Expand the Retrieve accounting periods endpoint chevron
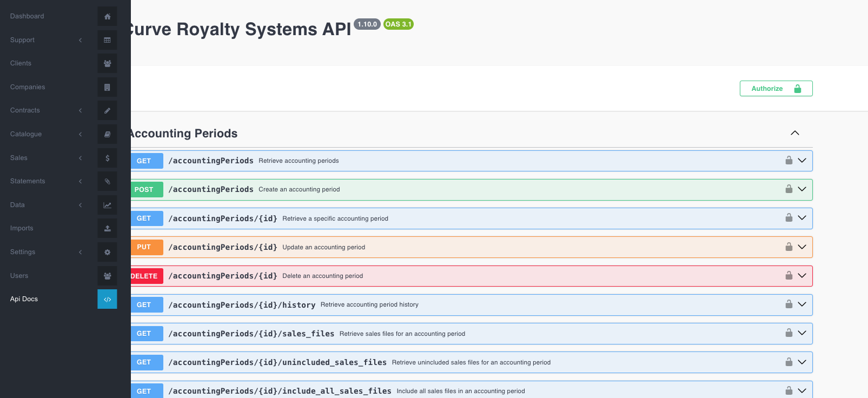 point(802,161)
